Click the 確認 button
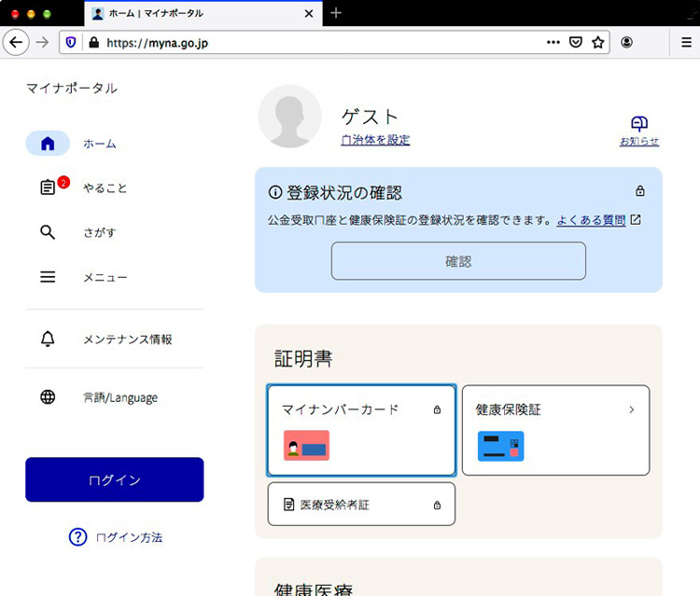The image size is (700, 596). (458, 261)
